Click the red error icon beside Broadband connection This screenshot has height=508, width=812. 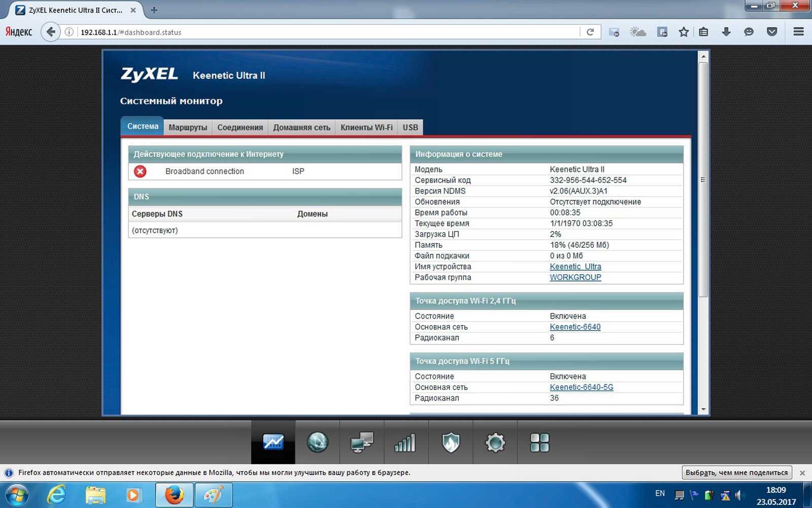click(140, 171)
